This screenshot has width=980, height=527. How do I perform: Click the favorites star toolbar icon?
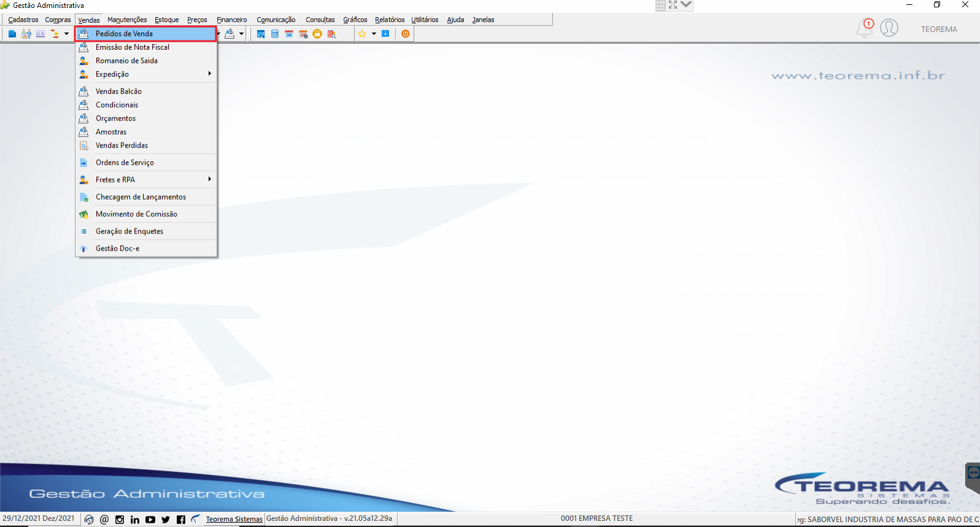click(362, 34)
